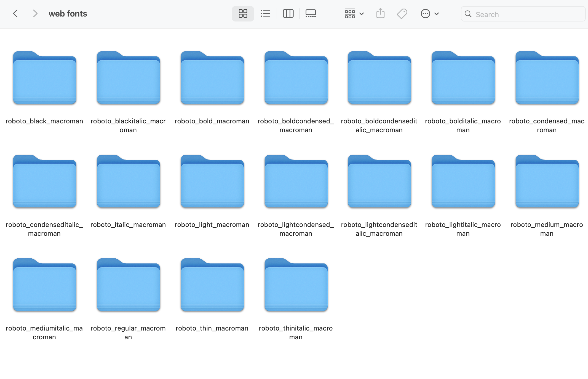Image resolution: width=588 pixels, height=379 pixels.
Task: Click the 'roboto_bold_macroman' name label
Action: (x=212, y=121)
